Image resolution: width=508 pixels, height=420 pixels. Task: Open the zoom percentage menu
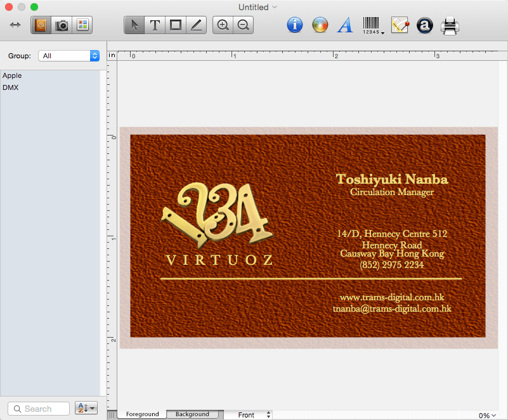pos(487,416)
